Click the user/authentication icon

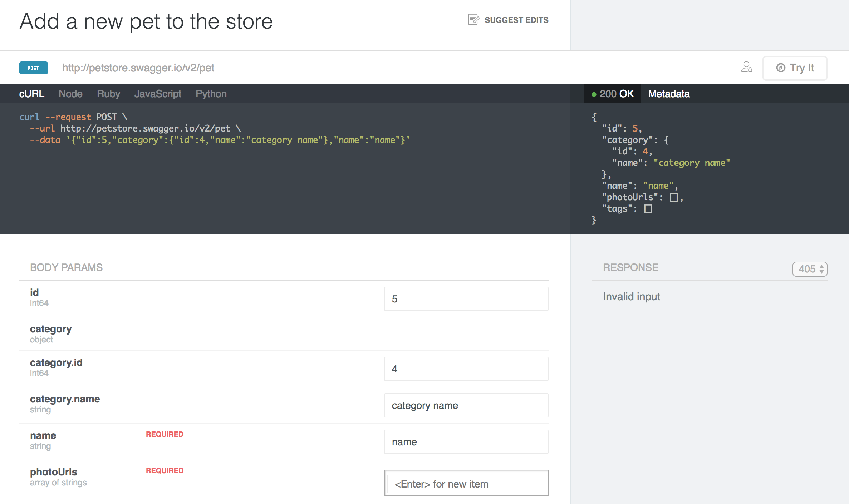(747, 67)
